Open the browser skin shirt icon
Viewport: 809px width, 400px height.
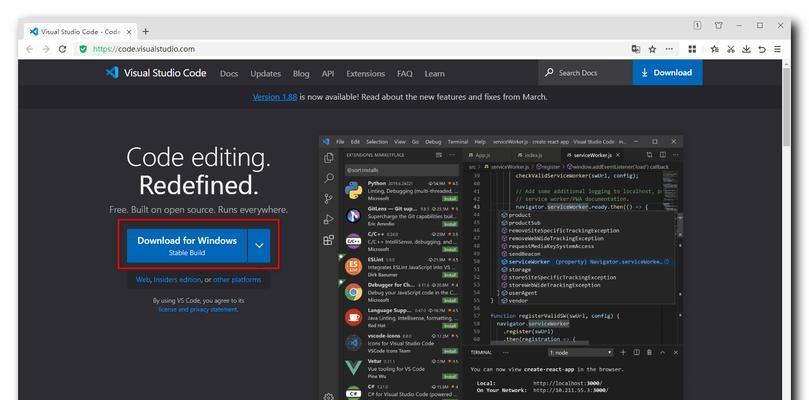tap(718, 25)
